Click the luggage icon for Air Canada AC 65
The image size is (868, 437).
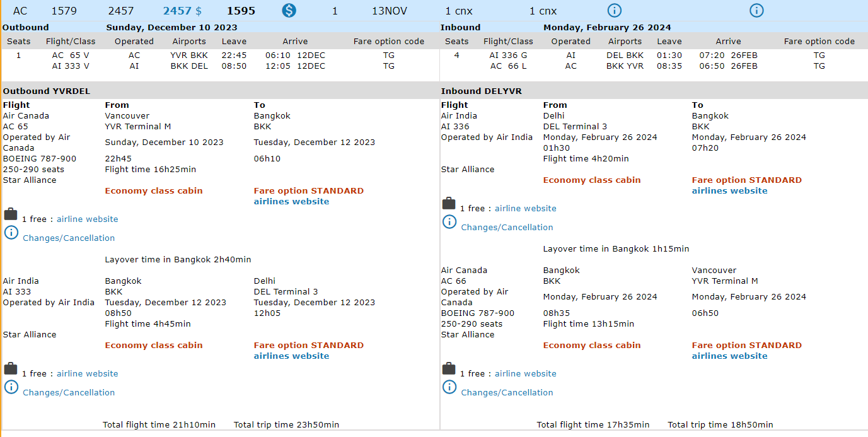tap(11, 214)
